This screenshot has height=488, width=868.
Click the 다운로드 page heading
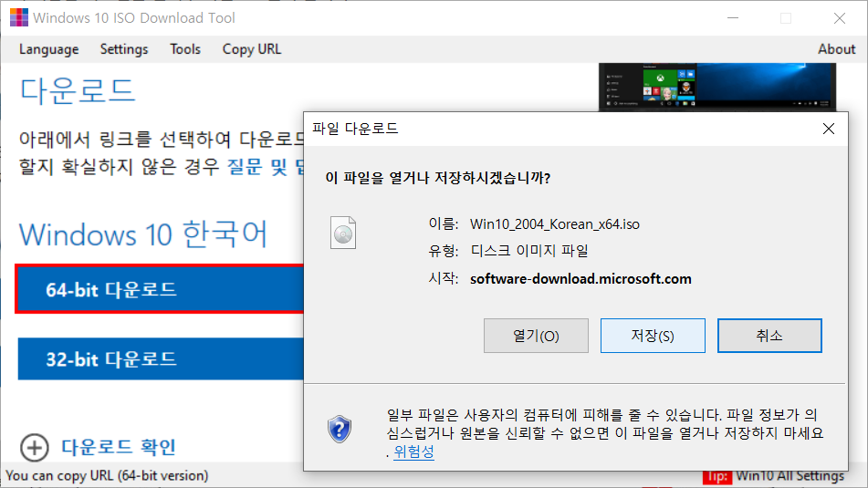tap(78, 90)
